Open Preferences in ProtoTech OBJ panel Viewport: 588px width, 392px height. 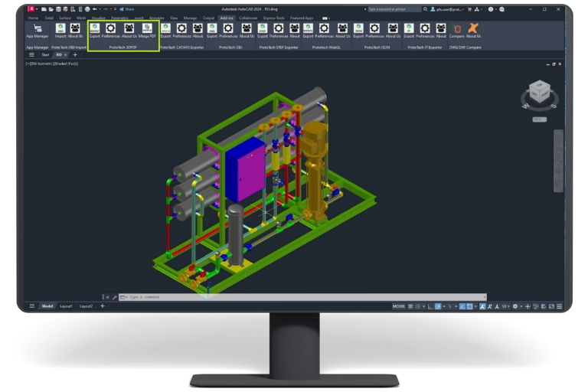tap(228, 31)
